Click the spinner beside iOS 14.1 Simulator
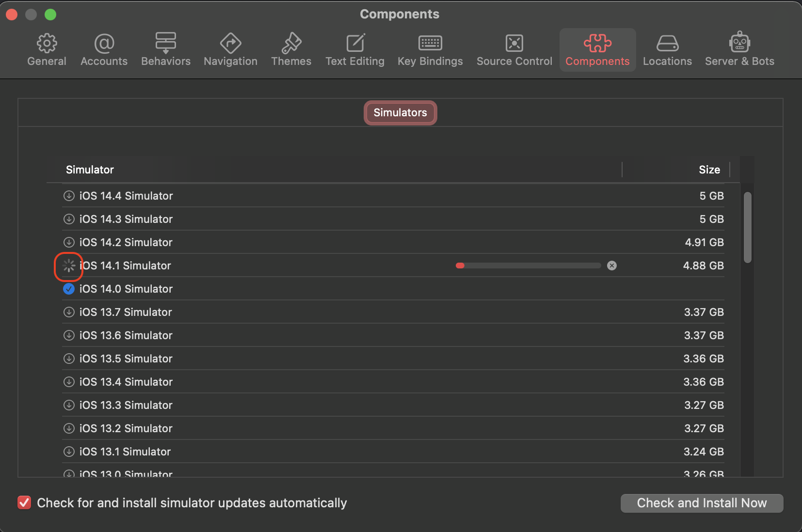The image size is (802, 532). click(x=69, y=266)
